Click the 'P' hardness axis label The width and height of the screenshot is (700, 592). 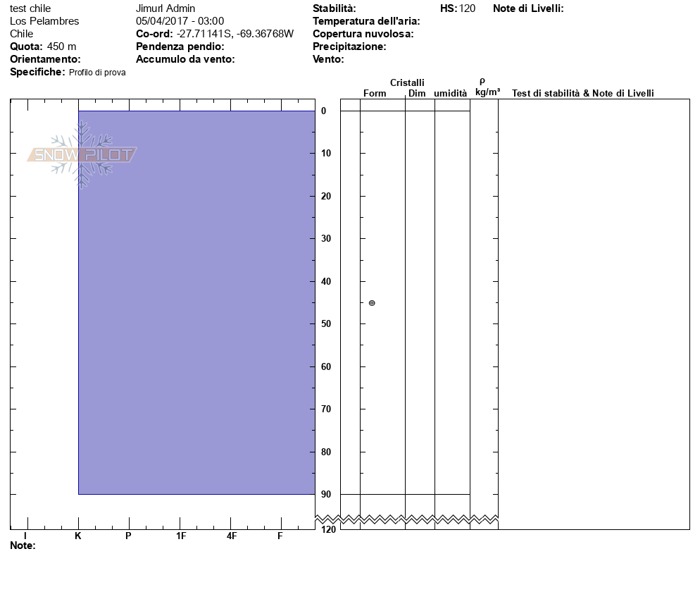point(128,536)
